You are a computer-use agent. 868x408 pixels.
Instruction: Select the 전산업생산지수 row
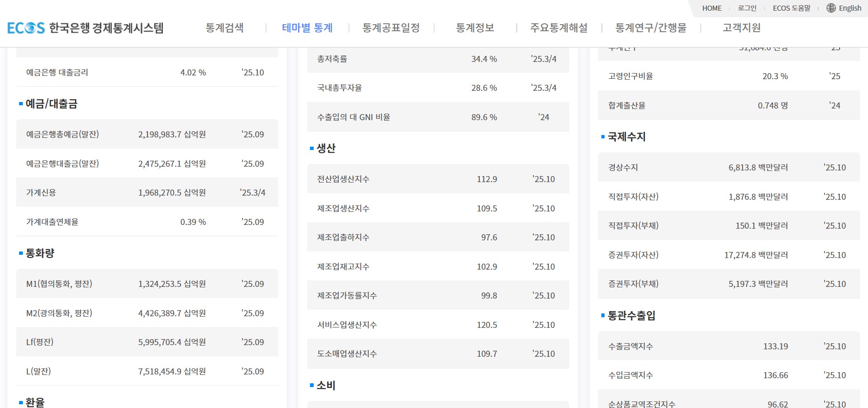(x=438, y=179)
